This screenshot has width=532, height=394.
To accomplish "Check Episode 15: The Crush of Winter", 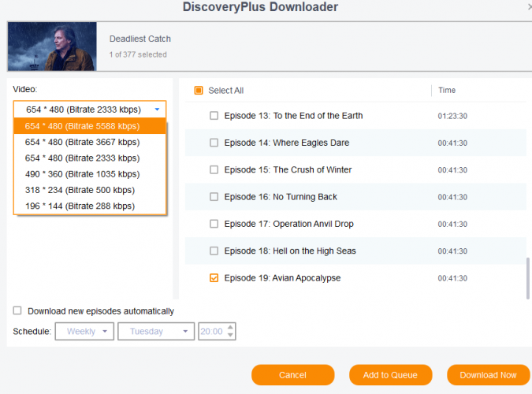I will tap(214, 169).
